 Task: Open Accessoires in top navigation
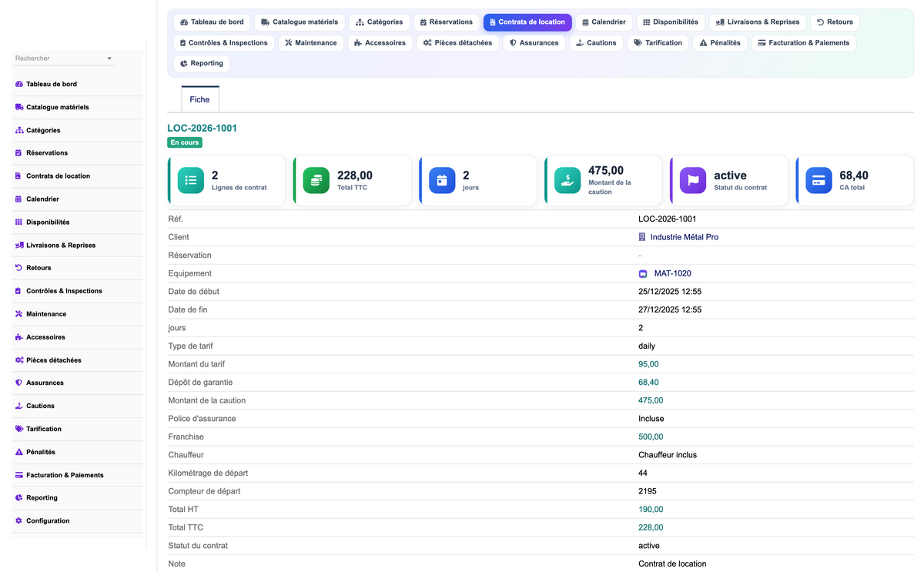tap(380, 43)
